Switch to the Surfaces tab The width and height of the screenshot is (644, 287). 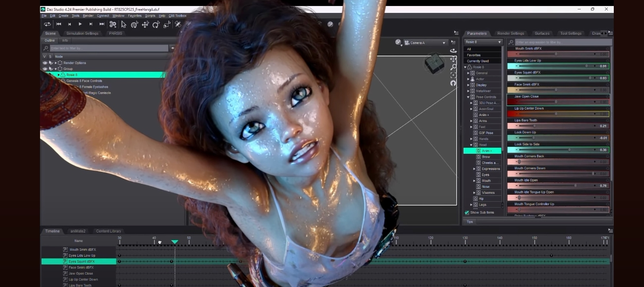coord(542,33)
